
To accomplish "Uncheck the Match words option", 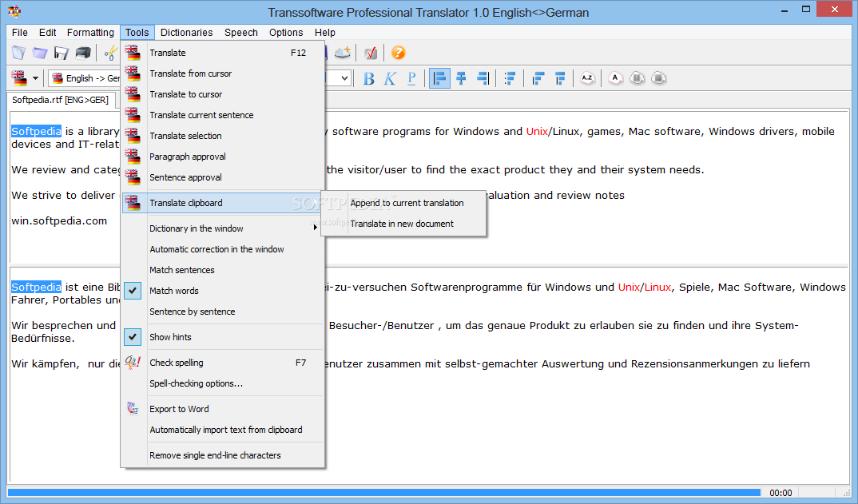I will (223, 291).
